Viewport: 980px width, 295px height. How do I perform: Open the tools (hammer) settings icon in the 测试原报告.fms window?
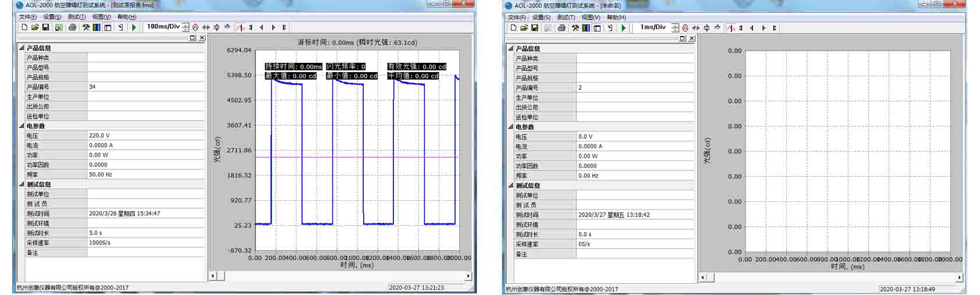coord(86,27)
